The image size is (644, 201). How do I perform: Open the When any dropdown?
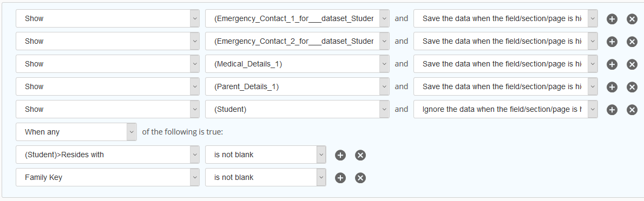(76, 132)
